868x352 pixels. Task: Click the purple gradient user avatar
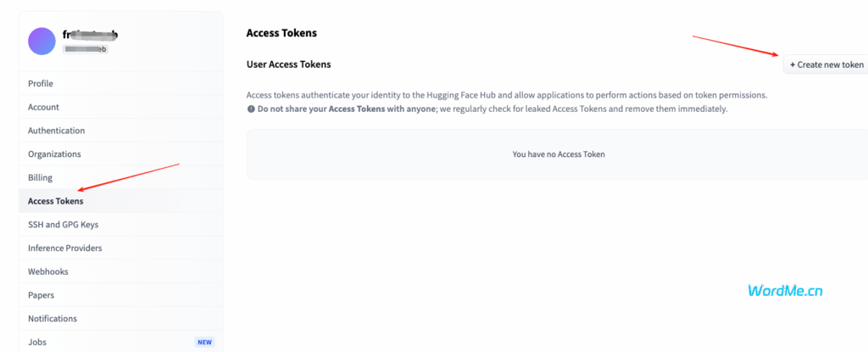pos(42,42)
